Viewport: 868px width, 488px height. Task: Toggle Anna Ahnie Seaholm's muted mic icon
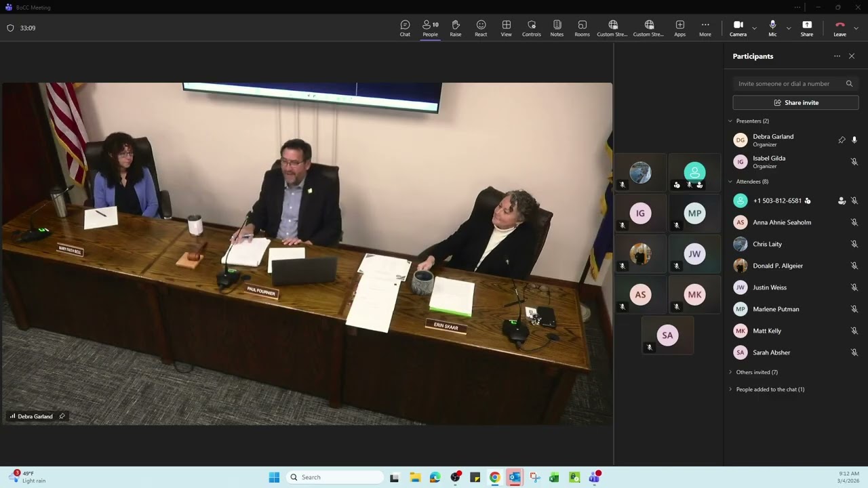854,222
